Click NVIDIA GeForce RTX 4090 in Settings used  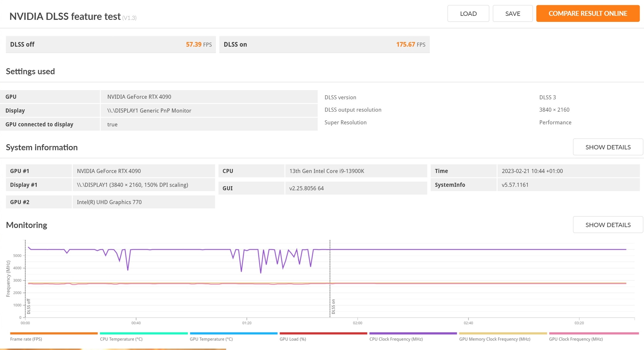coord(139,97)
